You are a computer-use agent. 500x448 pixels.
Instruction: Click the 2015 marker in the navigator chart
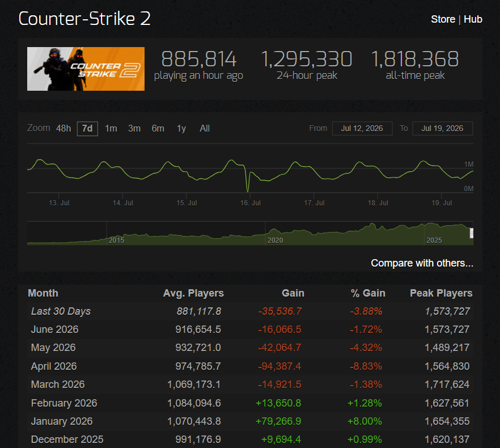click(x=116, y=240)
